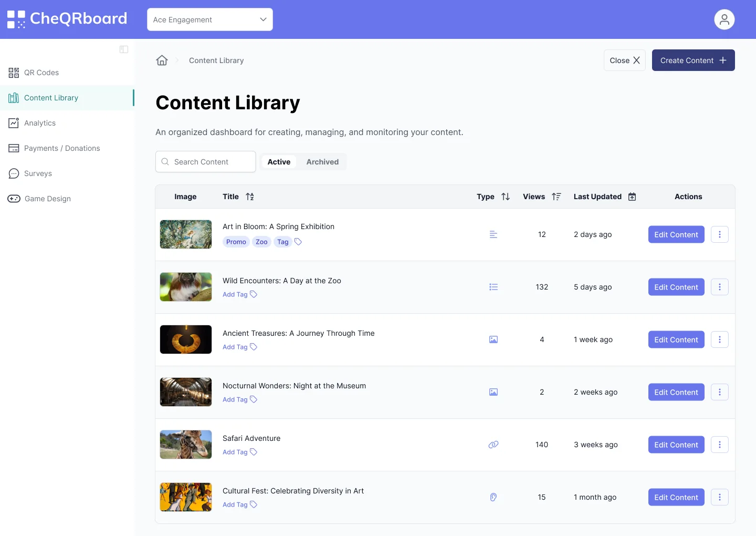Add tag icon next to Art in Bloom tags
Viewport: 756px width, 536px height.
click(298, 242)
